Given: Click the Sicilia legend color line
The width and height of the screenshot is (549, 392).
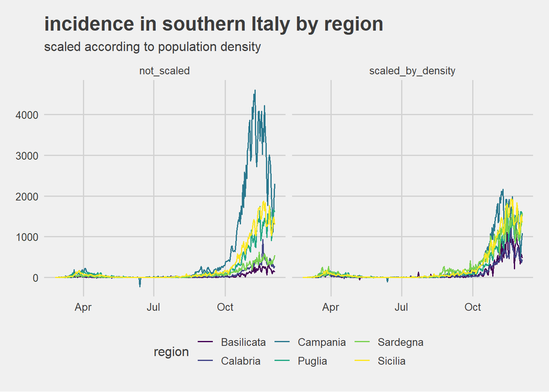Looking at the screenshot, I should (362, 361).
